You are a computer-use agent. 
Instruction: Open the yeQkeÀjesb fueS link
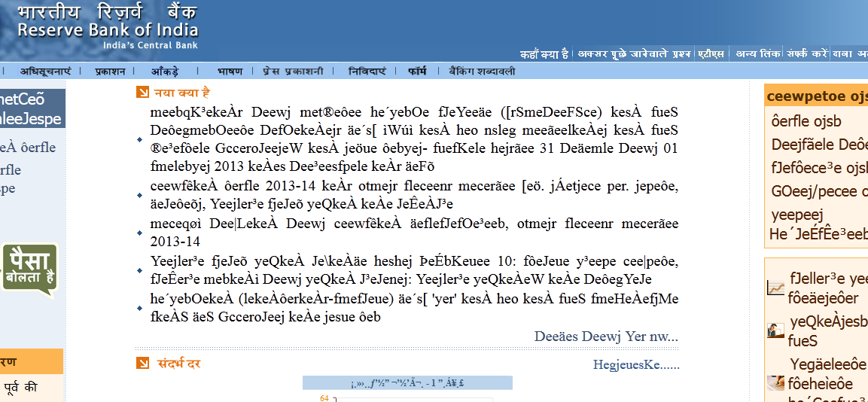click(x=827, y=331)
